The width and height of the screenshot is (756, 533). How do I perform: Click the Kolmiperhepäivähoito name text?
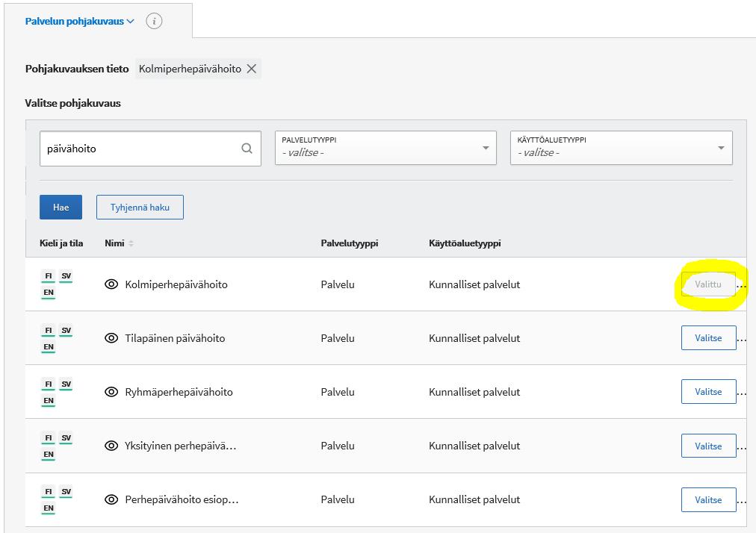point(176,285)
